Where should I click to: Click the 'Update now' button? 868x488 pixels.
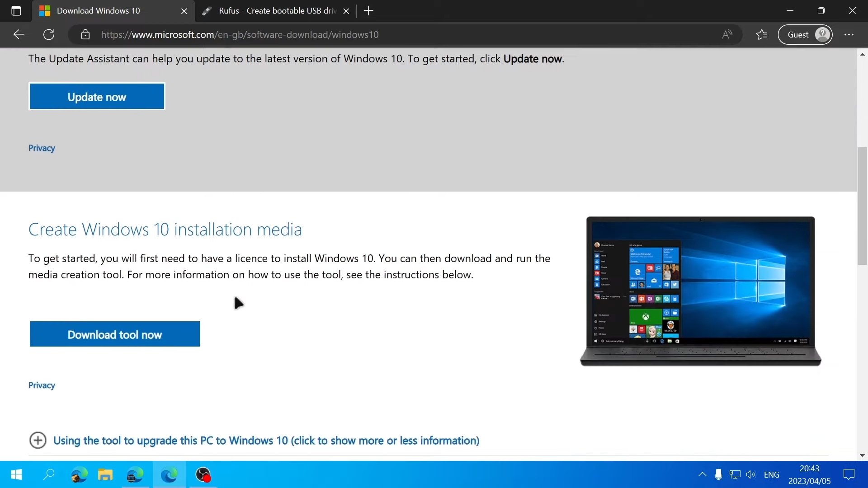coord(97,96)
